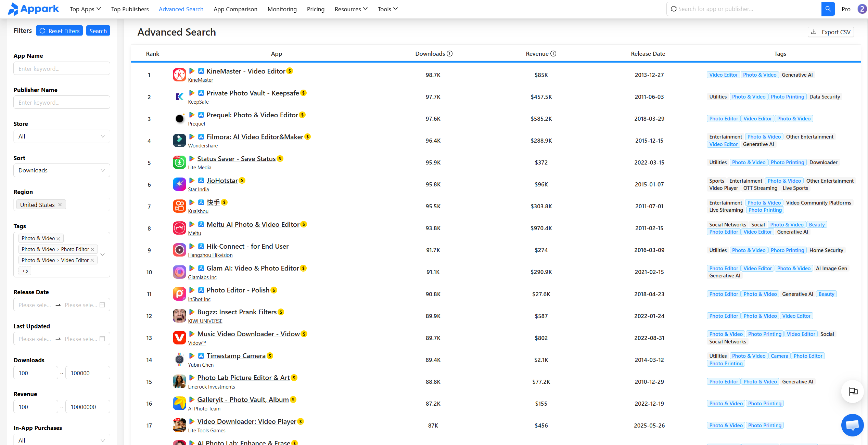Open the In-App Purchases dropdown
Image resolution: width=868 pixels, height=445 pixels.
coord(62,440)
